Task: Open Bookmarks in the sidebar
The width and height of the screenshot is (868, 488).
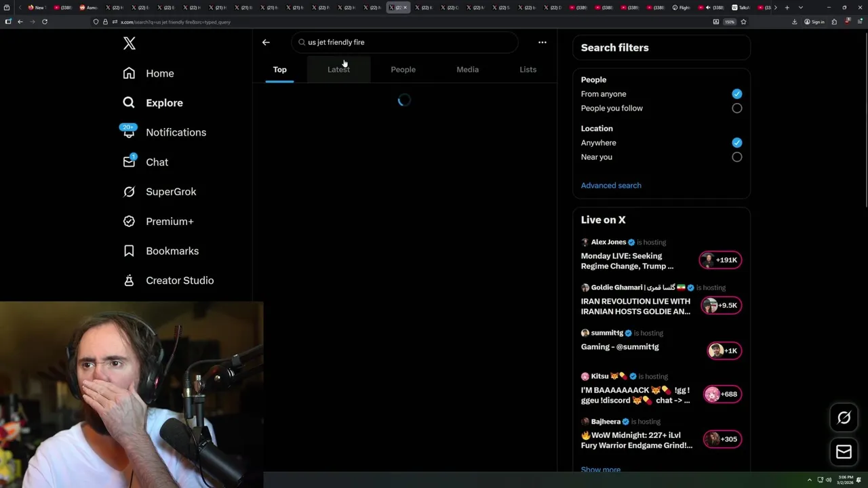Action: coord(161,251)
